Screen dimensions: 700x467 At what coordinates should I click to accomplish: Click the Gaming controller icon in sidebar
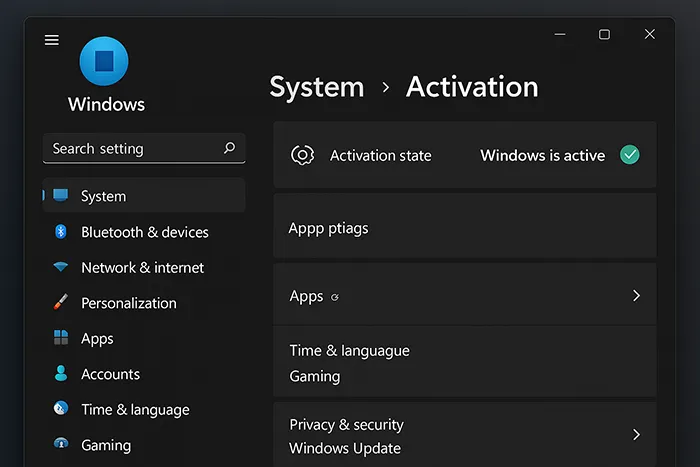(61, 443)
